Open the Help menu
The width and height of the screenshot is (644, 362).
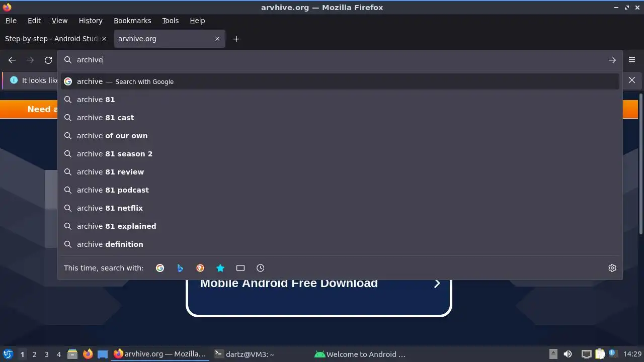(x=197, y=21)
